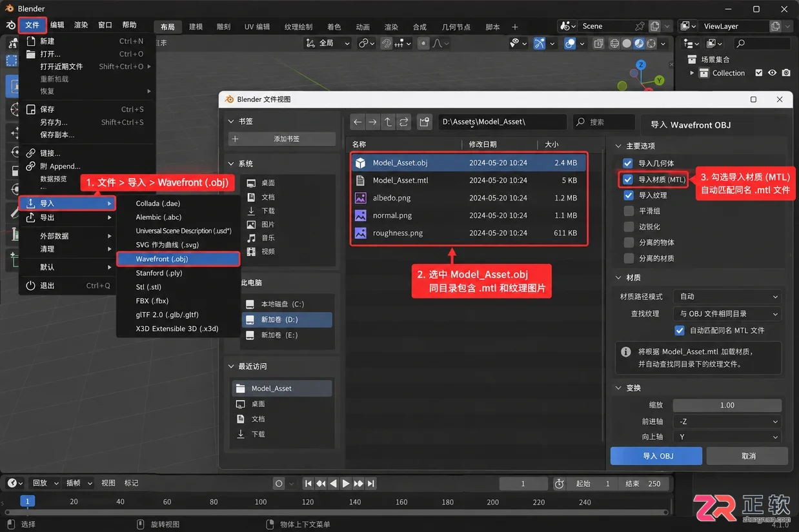Enable wireframe viewport shading
Viewport: 799px width, 532px height.
614,43
